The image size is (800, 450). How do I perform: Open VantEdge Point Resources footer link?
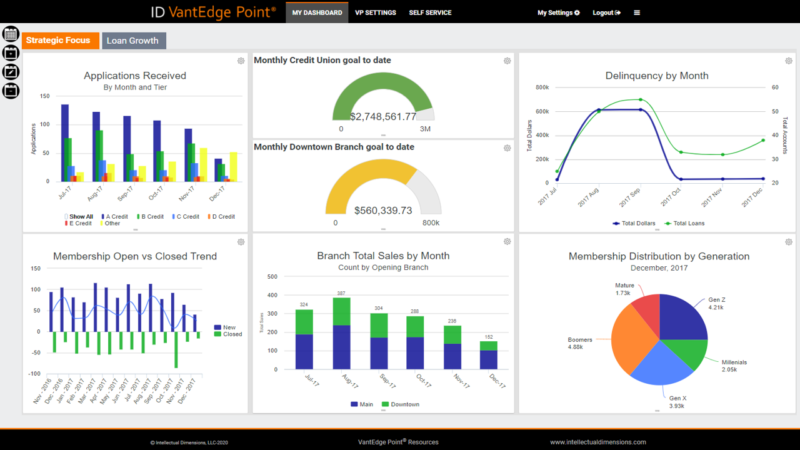tap(398, 442)
